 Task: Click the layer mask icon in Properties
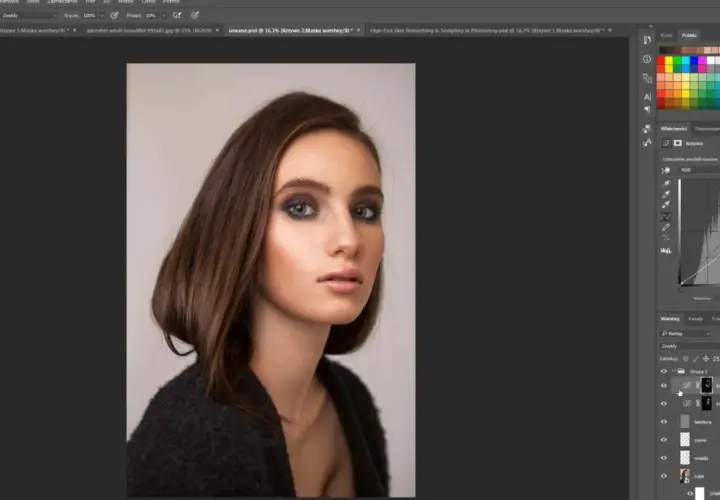click(678, 143)
